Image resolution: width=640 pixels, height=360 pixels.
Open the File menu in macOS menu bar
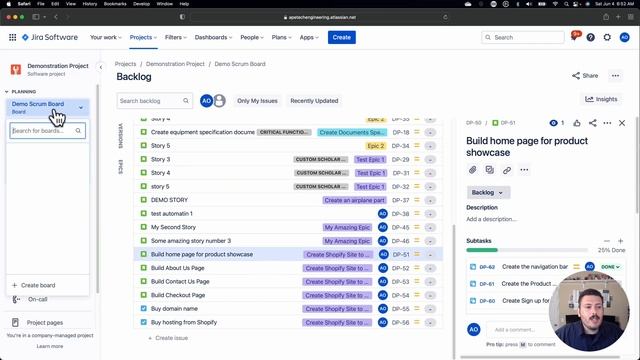(41, 4)
